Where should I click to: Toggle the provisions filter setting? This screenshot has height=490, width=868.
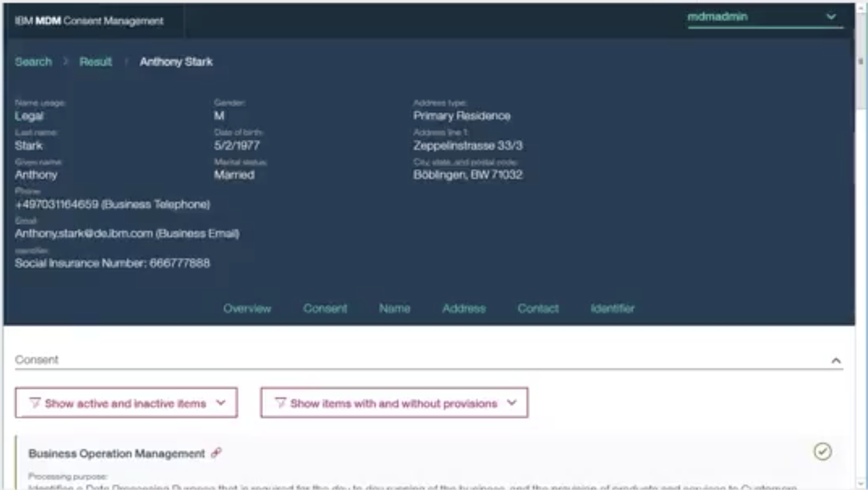click(x=393, y=403)
